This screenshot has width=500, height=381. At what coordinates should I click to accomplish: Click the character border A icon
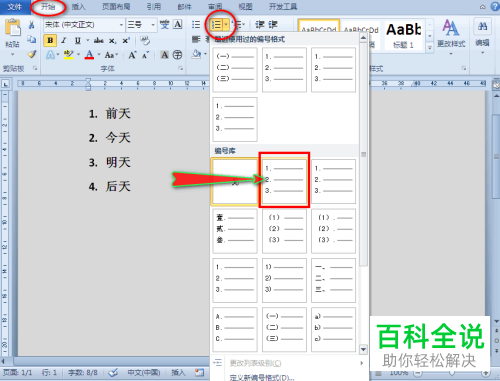tap(178, 24)
